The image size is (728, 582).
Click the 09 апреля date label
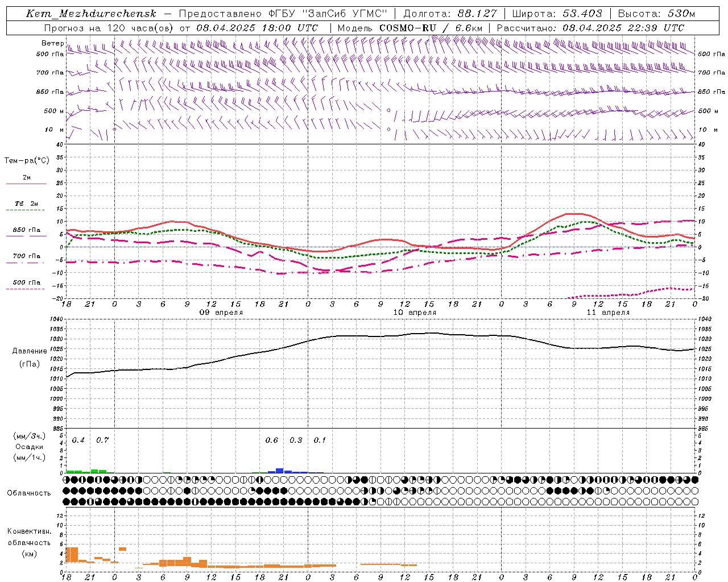tap(221, 313)
